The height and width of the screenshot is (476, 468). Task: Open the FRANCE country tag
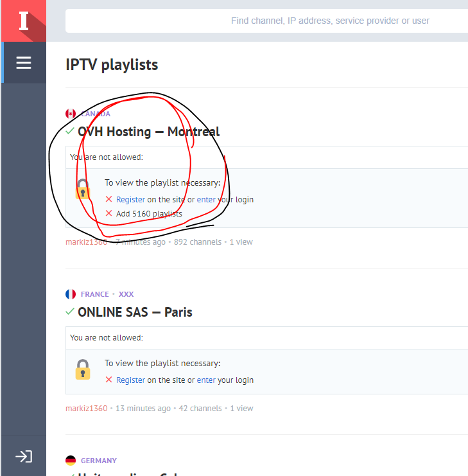94,294
